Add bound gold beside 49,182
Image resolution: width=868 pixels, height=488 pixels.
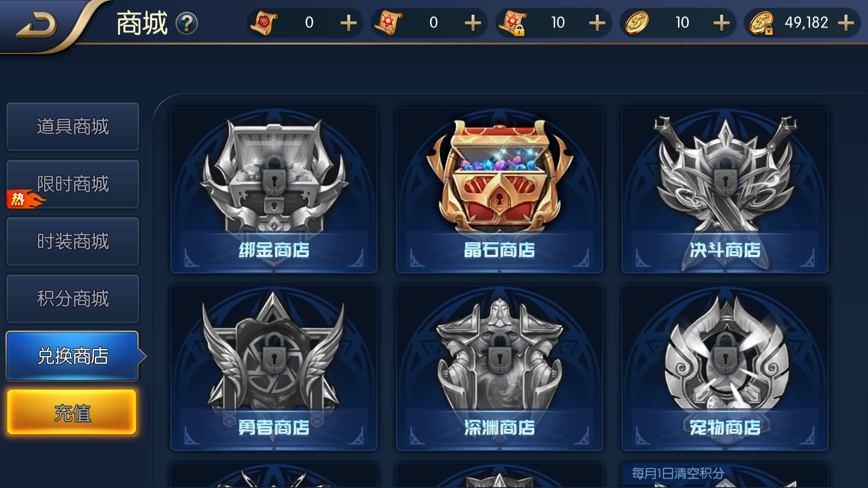pos(845,23)
